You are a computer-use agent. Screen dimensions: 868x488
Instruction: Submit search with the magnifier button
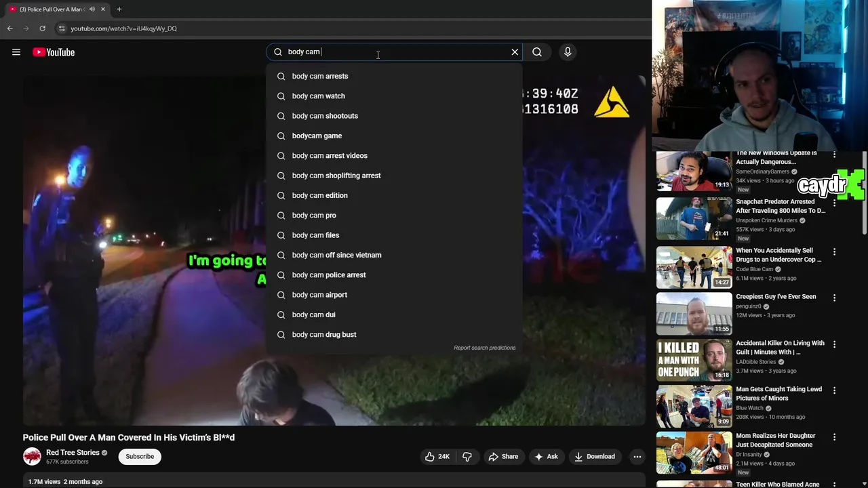click(537, 52)
